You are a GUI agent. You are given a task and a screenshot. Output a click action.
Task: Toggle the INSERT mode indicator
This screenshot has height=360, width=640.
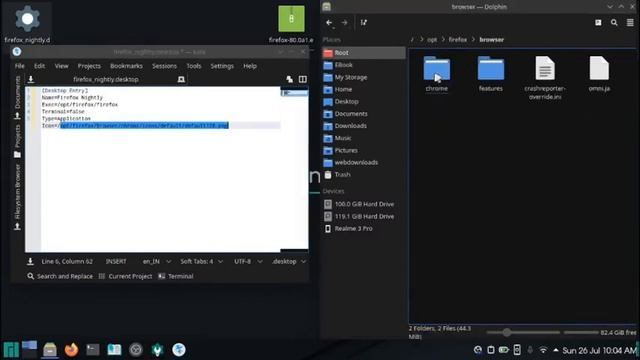[116, 261]
